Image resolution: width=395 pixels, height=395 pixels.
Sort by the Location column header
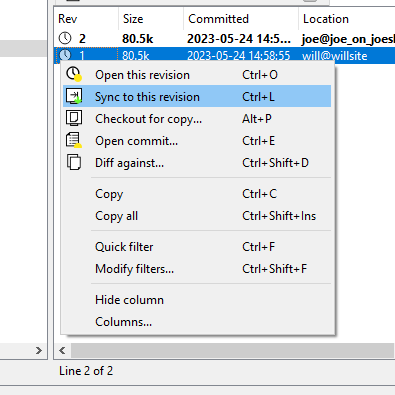click(347, 19)
